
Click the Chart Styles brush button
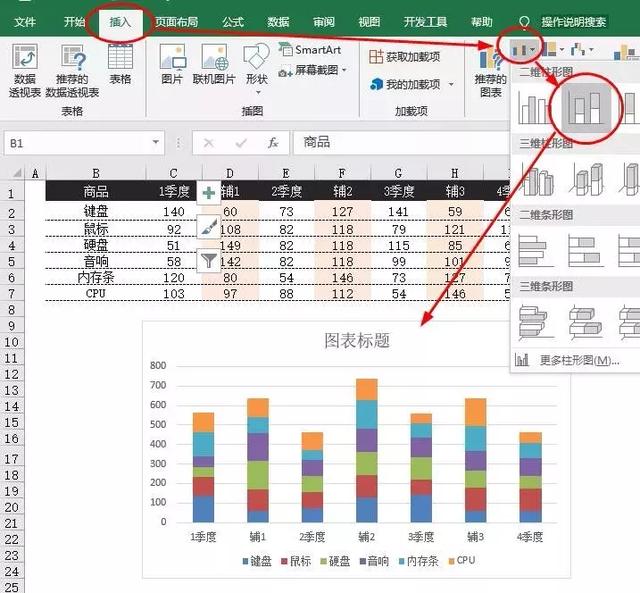click(x=209, y=227)
